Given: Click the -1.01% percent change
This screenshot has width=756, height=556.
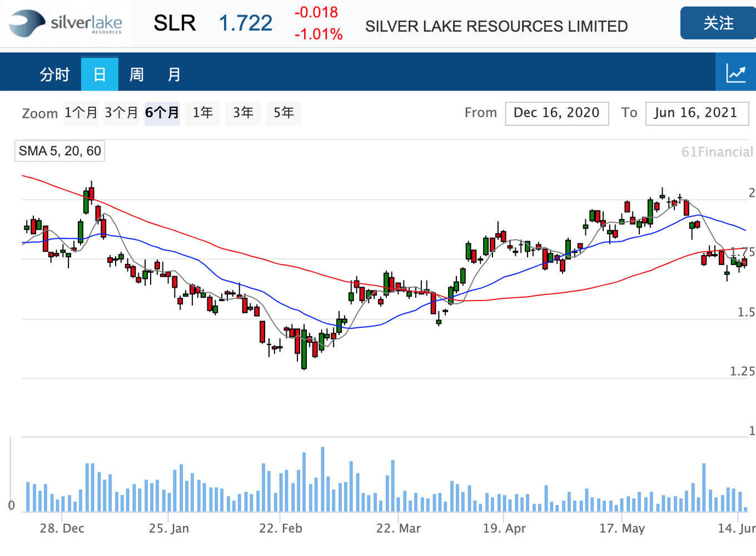Looking at the screenshot, I should tap(319, 34).
